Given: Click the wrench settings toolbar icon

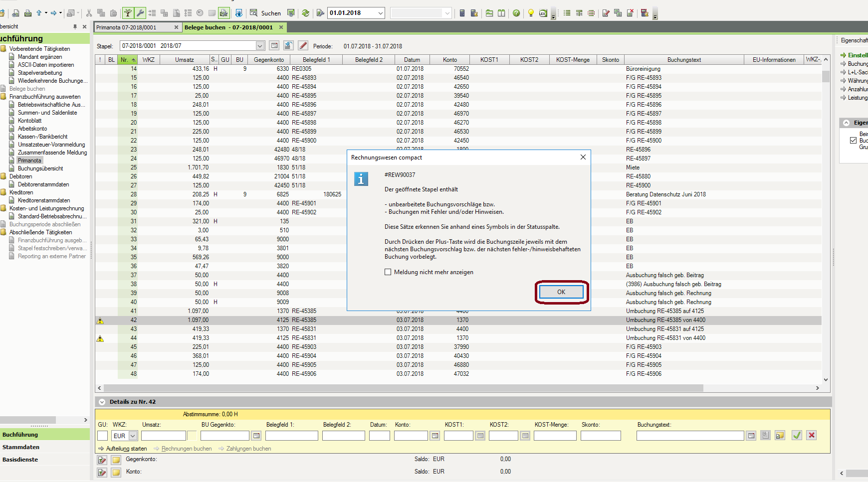Looking at the screenshot, I should pyautogui.click(x=140, y=13).
